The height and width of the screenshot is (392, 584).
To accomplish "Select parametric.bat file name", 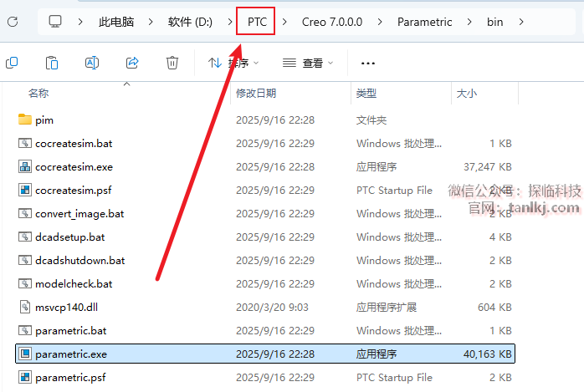I will 71,331.
